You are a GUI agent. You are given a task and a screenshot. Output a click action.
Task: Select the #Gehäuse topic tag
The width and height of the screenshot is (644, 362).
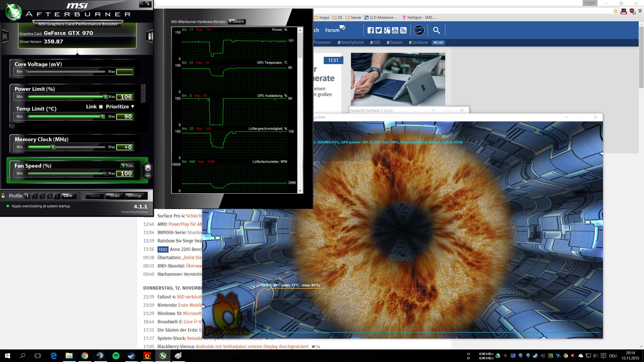(x=418, y=43)
